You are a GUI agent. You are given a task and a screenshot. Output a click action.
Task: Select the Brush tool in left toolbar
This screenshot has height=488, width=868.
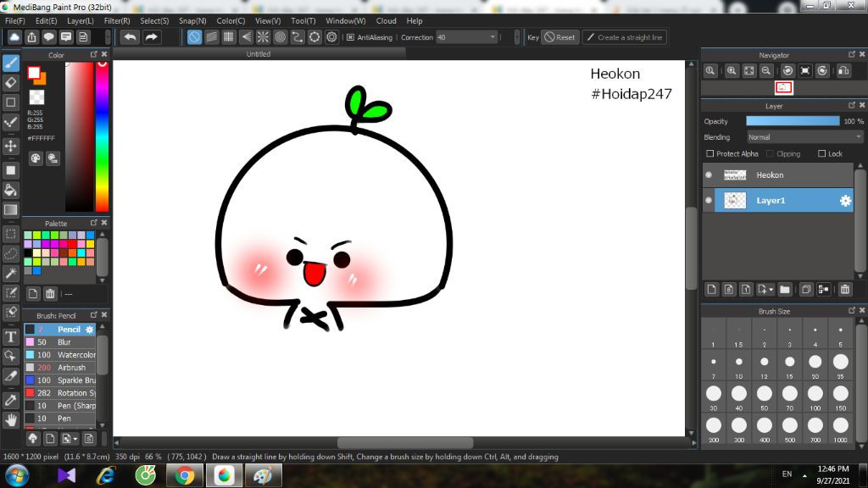[11, 63]
